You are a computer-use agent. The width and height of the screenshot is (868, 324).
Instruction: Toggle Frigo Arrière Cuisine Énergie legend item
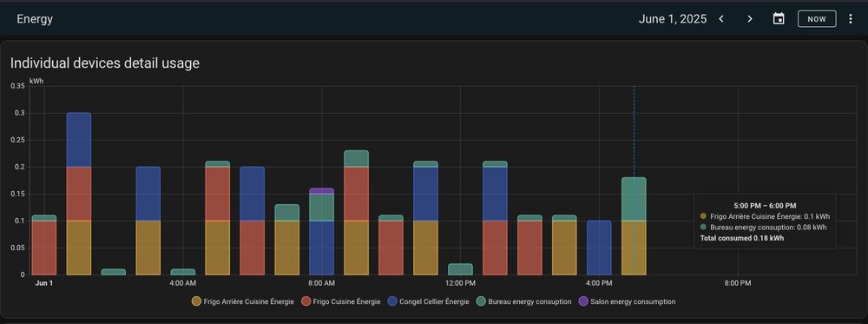[242, 301]
